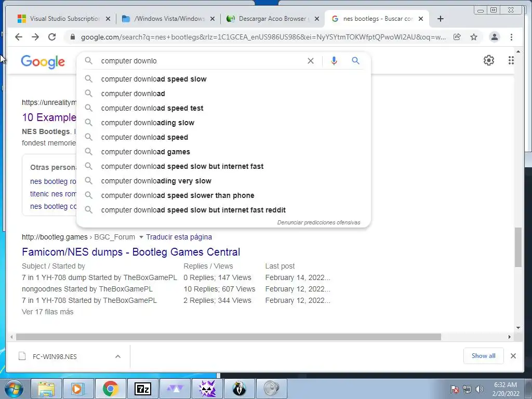Click Show all downloads button

tap(483, 355)
